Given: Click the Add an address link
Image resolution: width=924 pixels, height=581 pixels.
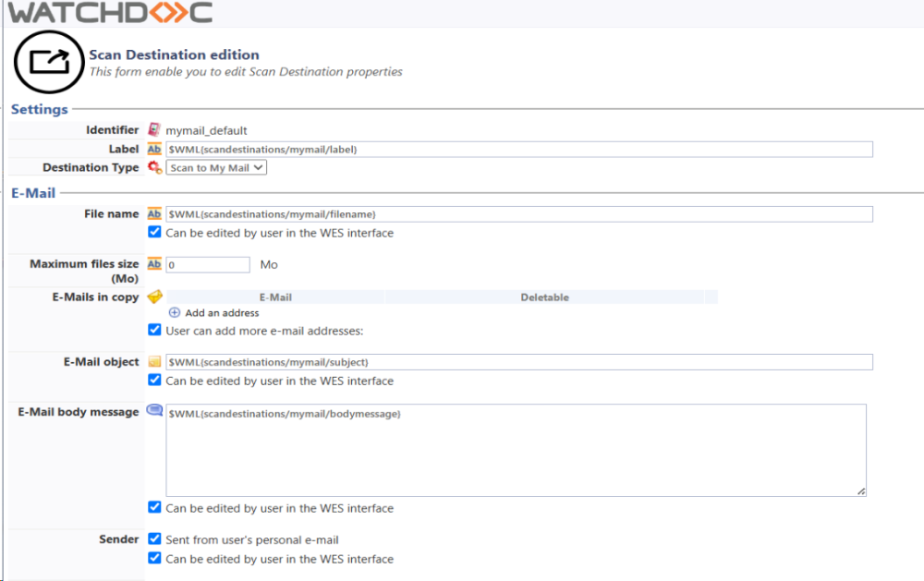Looking at the screenshot, I should (222, 313).
